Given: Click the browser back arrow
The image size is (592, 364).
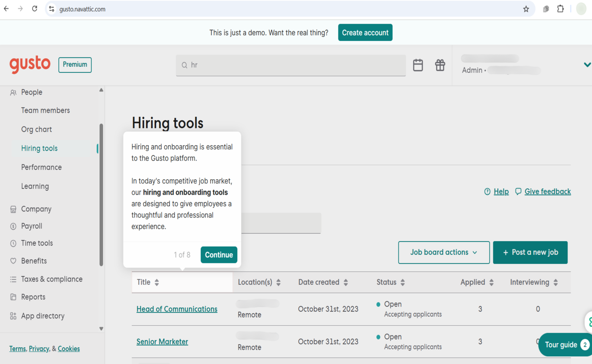Looking at the screenshot, I should (x=6, y=9).
